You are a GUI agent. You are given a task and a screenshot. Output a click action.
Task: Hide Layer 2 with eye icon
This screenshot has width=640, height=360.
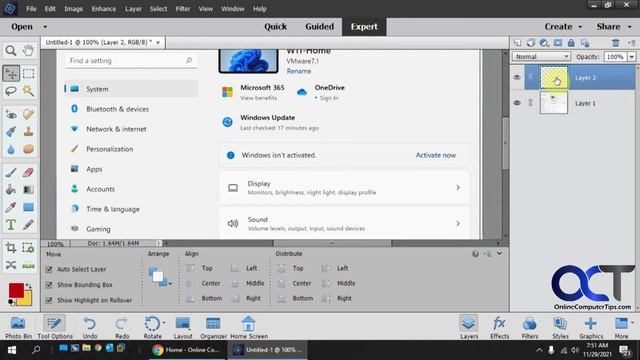(517, 77)
